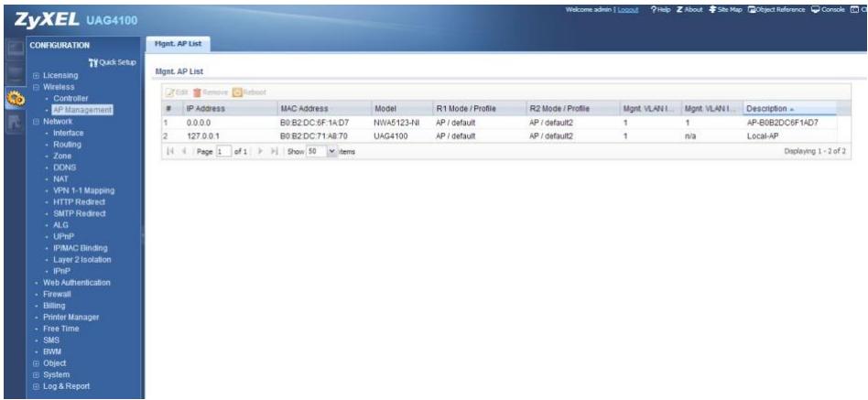This screenshot has width=868, height=400.
Task: Open Controller under Wireless
Action: [x=71, y=99]
